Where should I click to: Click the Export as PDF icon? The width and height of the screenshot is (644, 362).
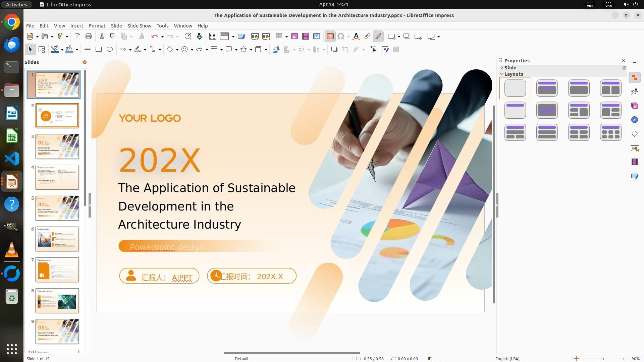click(77, 37)
